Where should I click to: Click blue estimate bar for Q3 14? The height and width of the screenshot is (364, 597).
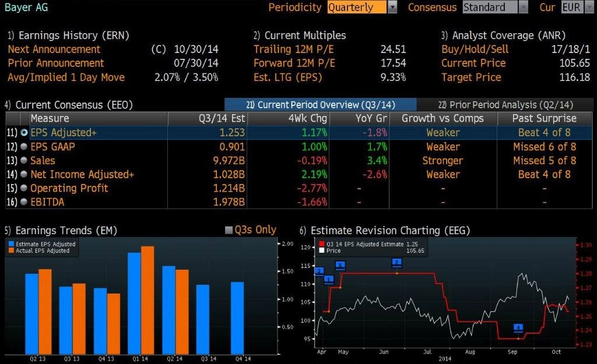pos(203,320)
